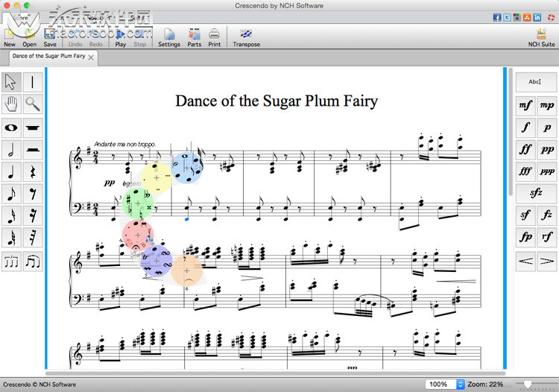This screenshot has height=392, width=559.
Task: Choose the half rest tool
Action: [33, 150]
